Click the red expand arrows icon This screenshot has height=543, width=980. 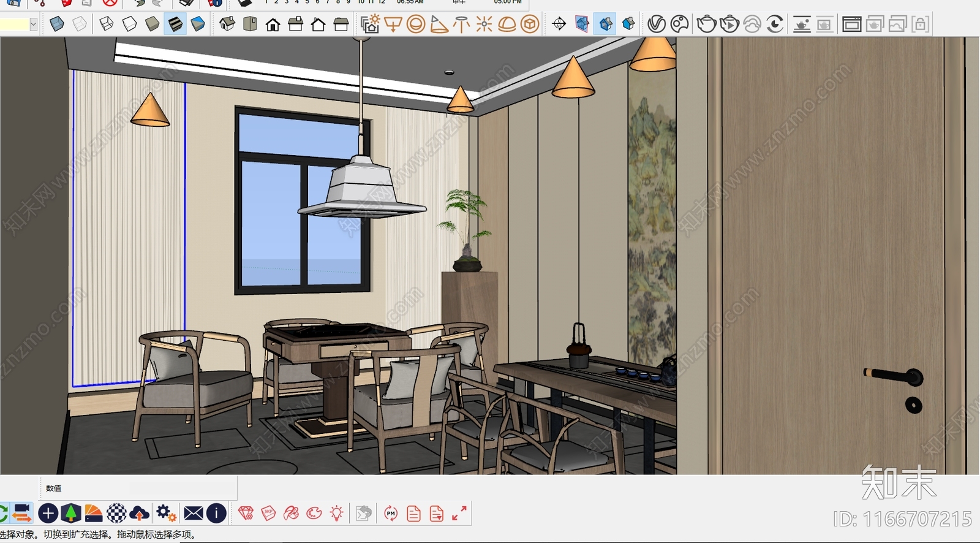[x=459, y=513]
